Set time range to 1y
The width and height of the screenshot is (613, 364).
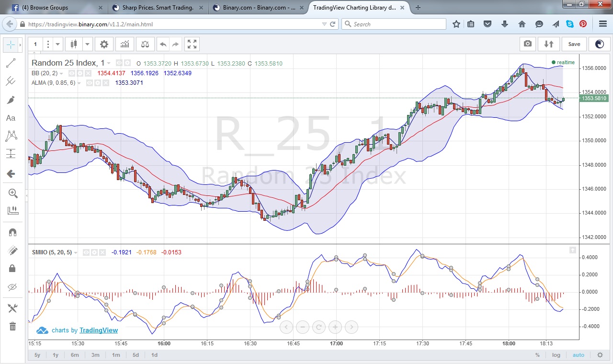coord(56,355)
